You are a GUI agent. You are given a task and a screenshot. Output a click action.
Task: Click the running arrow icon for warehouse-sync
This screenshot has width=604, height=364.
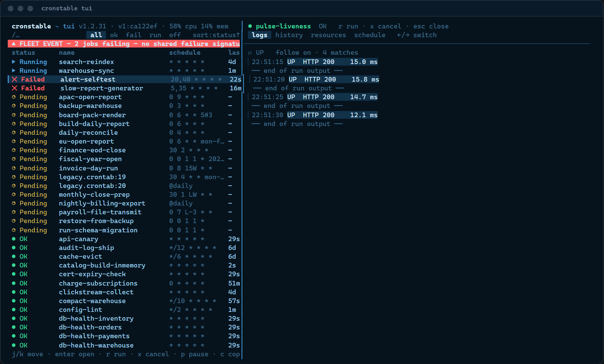[14, 70]
